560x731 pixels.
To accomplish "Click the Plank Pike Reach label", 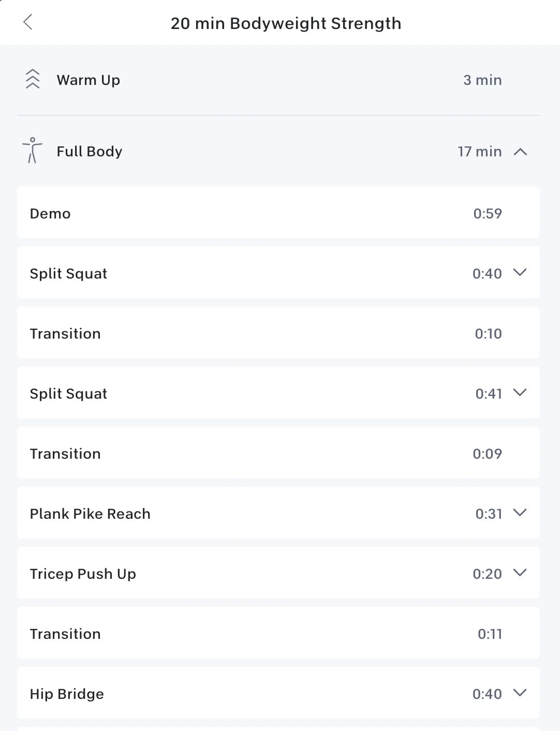I will [x=90, y=514].
